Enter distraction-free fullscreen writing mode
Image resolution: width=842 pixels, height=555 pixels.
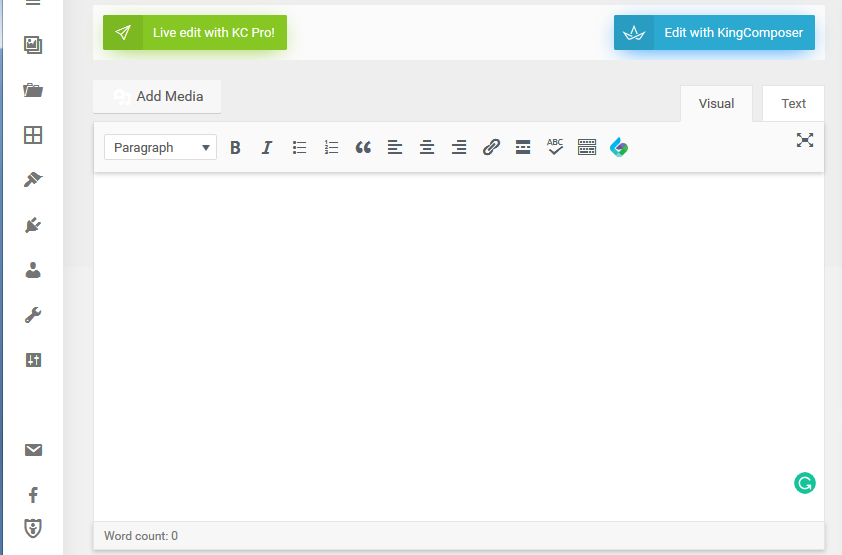804,140
